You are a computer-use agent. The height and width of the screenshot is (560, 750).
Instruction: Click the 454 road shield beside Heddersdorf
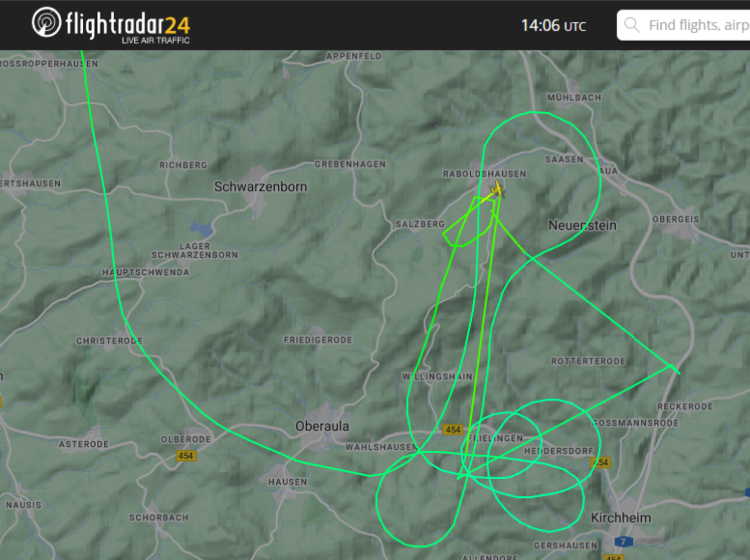600,462
